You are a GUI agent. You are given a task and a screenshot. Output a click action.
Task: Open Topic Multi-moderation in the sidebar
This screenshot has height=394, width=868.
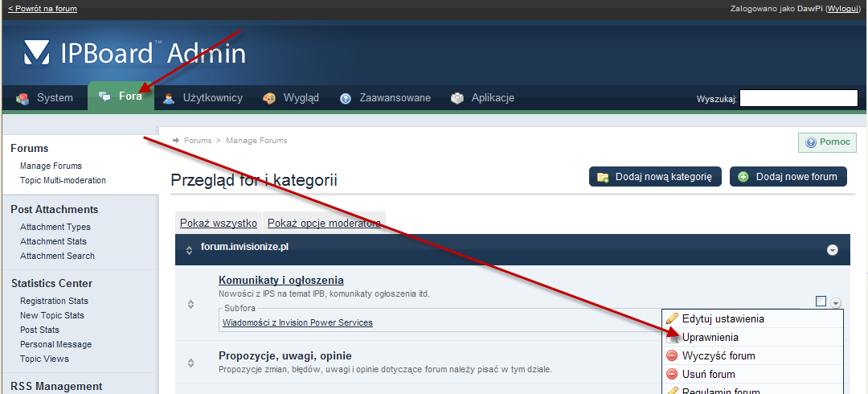[x=63, y=180]
